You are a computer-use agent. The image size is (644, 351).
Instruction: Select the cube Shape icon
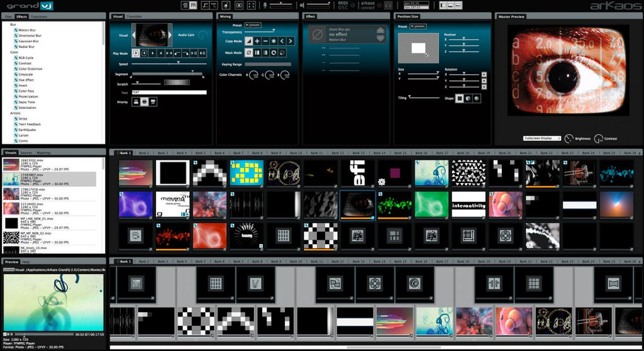tap(468, 98)
